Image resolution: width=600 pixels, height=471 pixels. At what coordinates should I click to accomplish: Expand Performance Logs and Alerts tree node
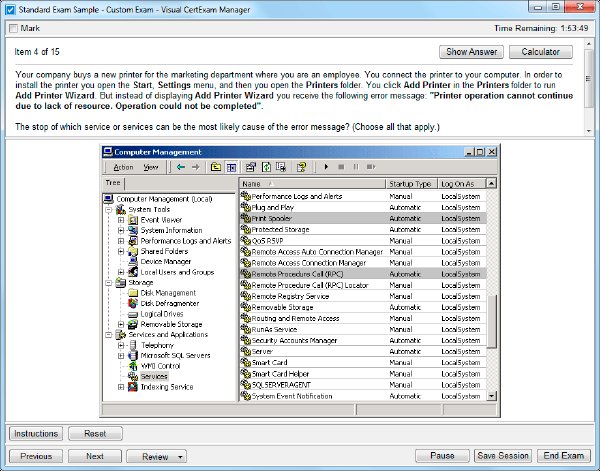(121, 241)
